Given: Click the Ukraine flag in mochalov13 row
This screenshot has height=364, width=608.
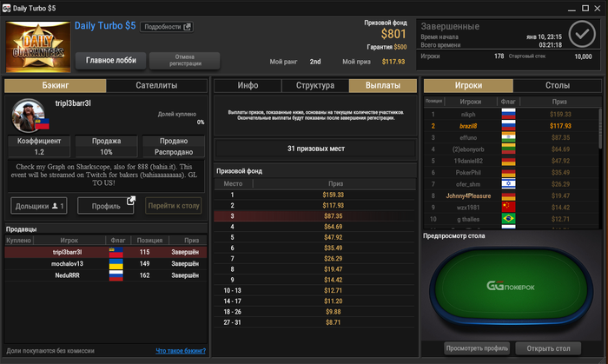Looking at the screenshot, I should pyautogui.click(x=116, y=263).
